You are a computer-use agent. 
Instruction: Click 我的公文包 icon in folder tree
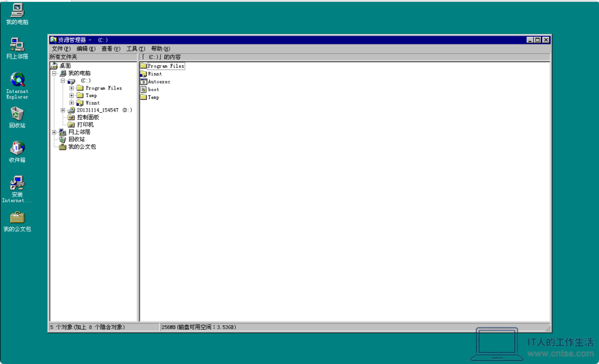pos(63,147)
